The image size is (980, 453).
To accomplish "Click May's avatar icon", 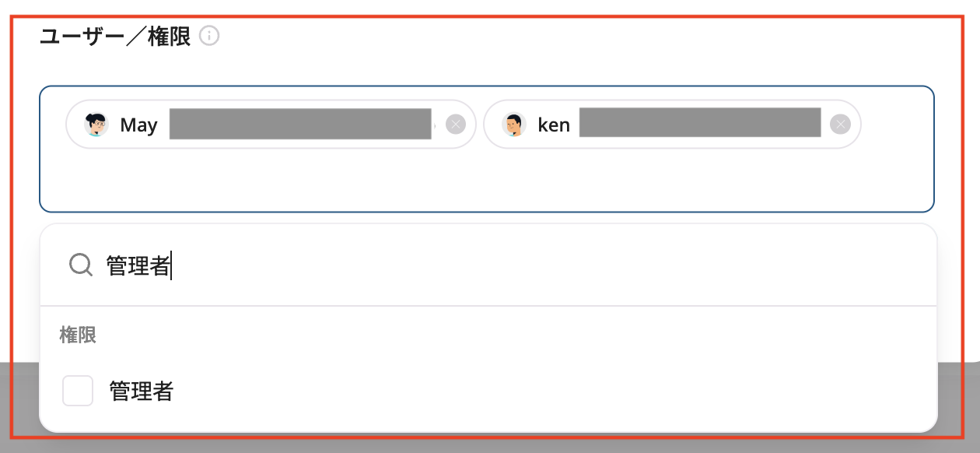I will click(96, 125).
